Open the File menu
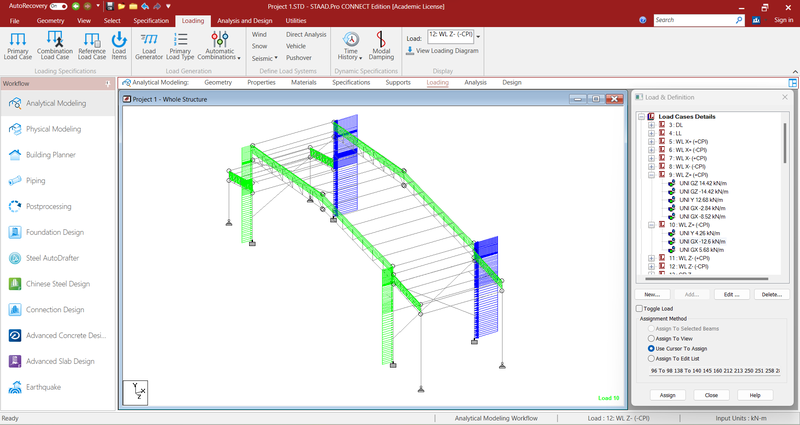 point(14,21)
